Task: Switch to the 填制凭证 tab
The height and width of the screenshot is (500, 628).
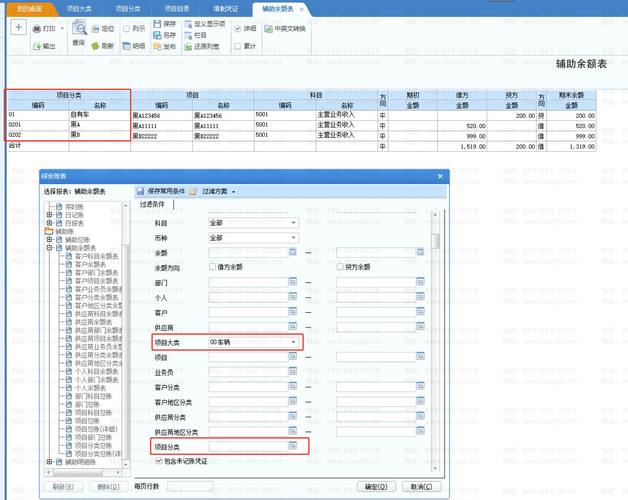Action: [226, 8]
